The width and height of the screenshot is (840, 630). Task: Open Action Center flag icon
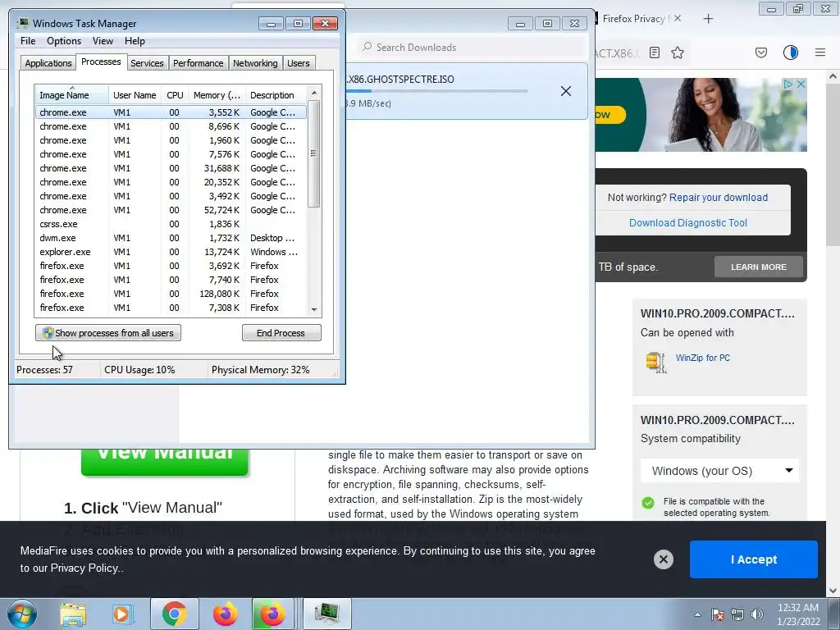pyautogui.click(x=718, y=614)
